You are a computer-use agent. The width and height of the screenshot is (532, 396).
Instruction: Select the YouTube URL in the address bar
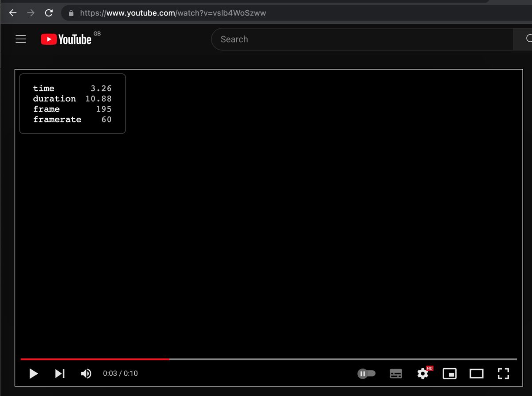pos(173,13)
